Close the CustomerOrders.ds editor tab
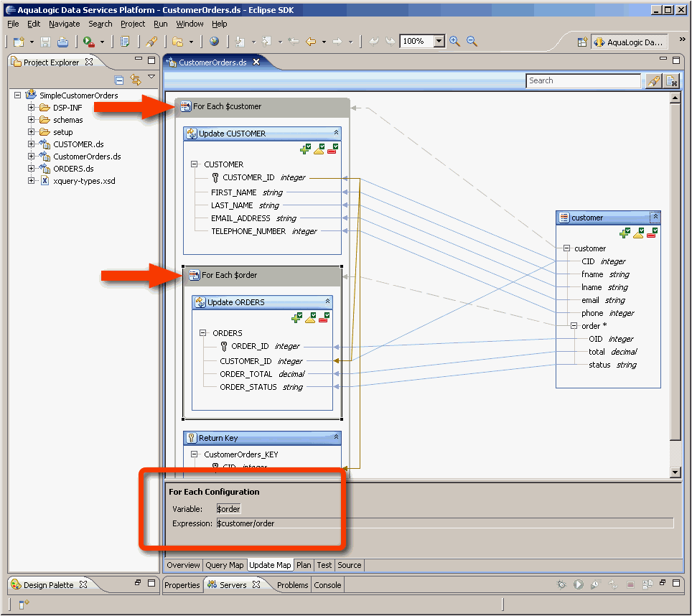 coord(256,62)
